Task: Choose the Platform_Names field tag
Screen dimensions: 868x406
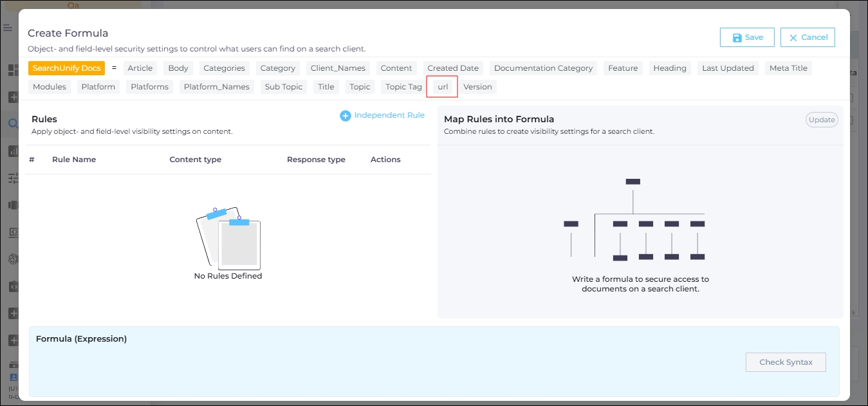Action: 216,87
